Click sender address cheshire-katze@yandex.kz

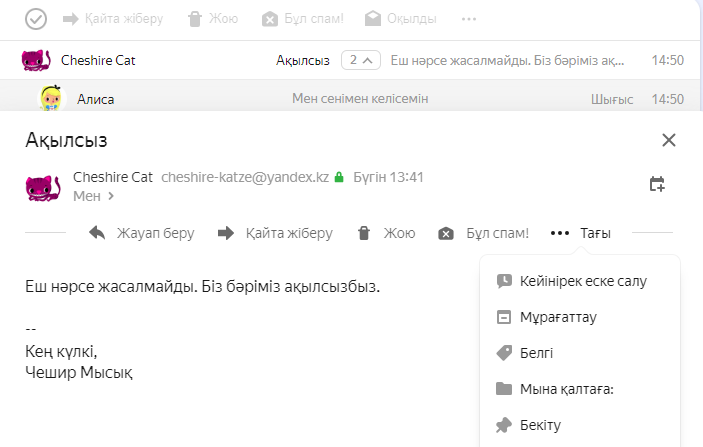click(x=245, y=177)
